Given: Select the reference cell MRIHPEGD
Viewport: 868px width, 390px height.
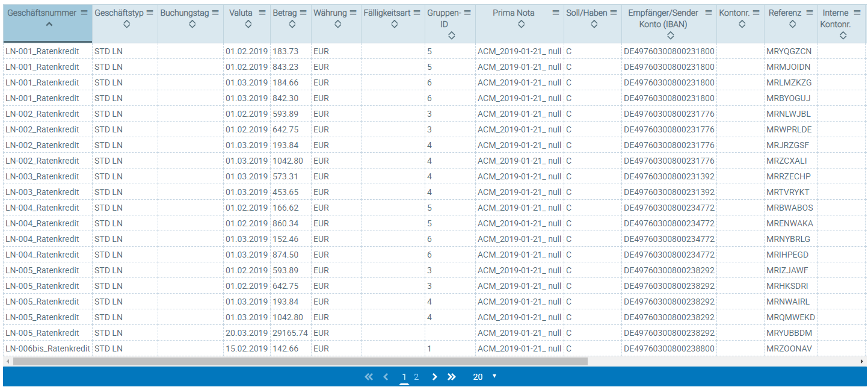Looking at the screenshot, I should [x=791, y=255].
